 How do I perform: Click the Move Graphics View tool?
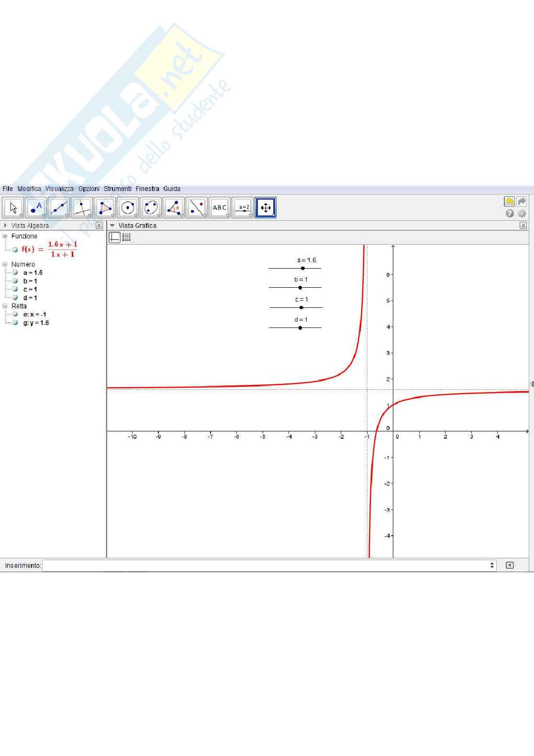pos(266,208)
